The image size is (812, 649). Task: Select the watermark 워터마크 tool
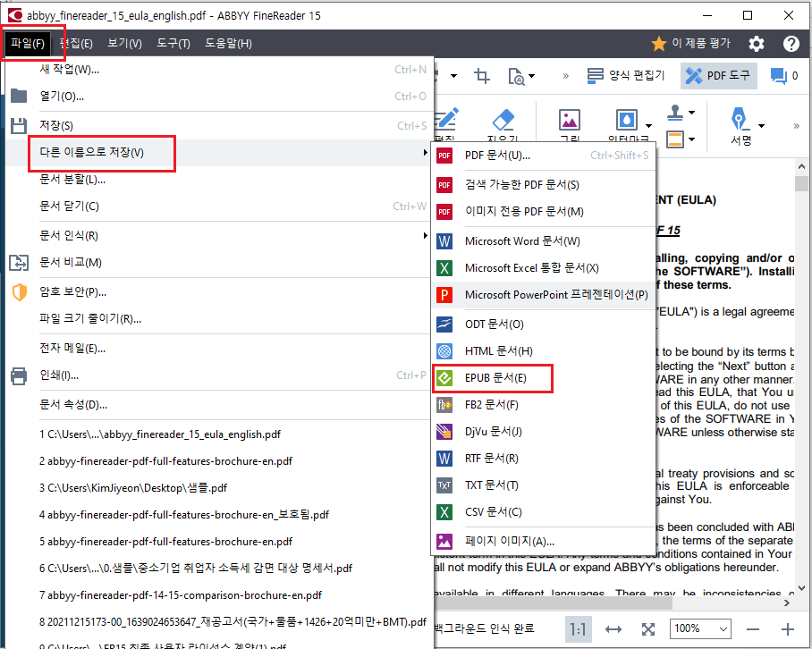coord(627,126)
